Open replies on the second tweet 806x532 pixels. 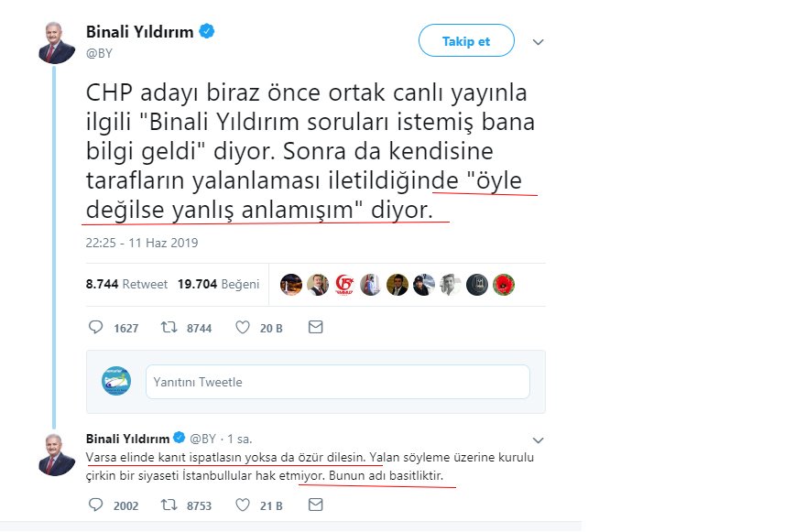[94, 503]
